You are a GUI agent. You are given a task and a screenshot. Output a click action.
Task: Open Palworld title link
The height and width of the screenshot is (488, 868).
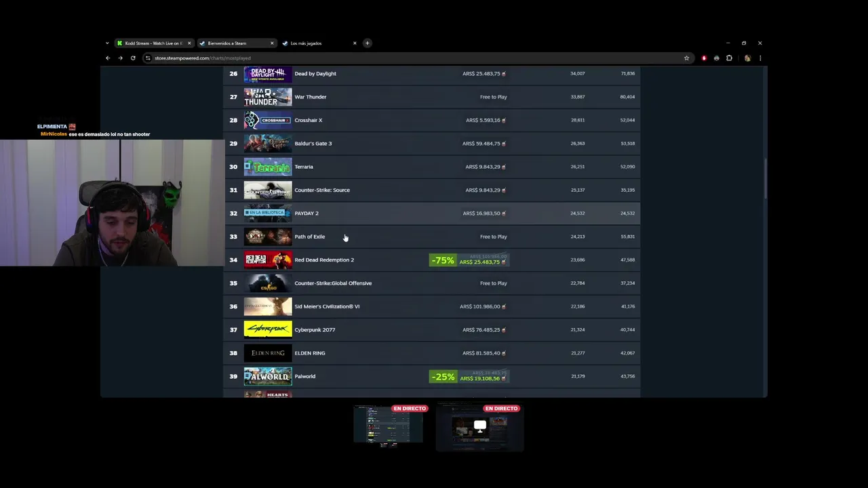click(305, 376)
